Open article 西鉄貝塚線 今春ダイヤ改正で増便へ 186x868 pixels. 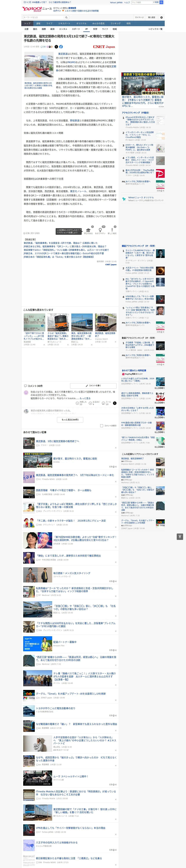[63, 490]
